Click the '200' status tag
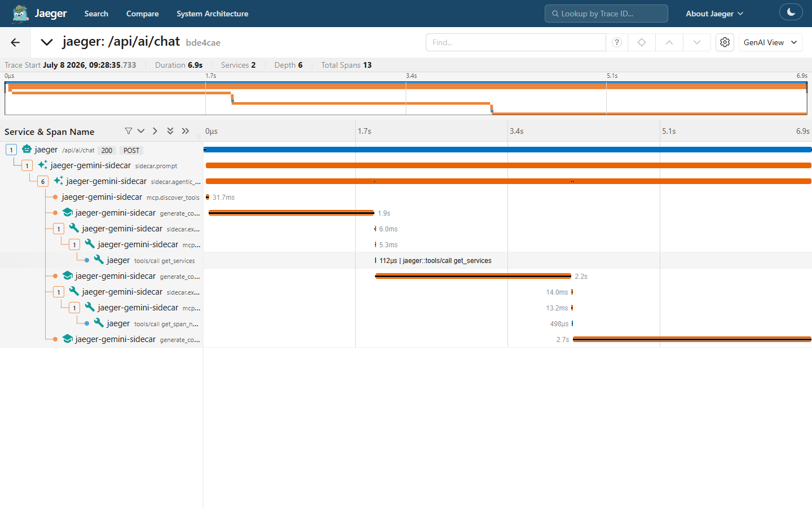The width and height of the screenshot is (812, 508). (x=107, y=150)
